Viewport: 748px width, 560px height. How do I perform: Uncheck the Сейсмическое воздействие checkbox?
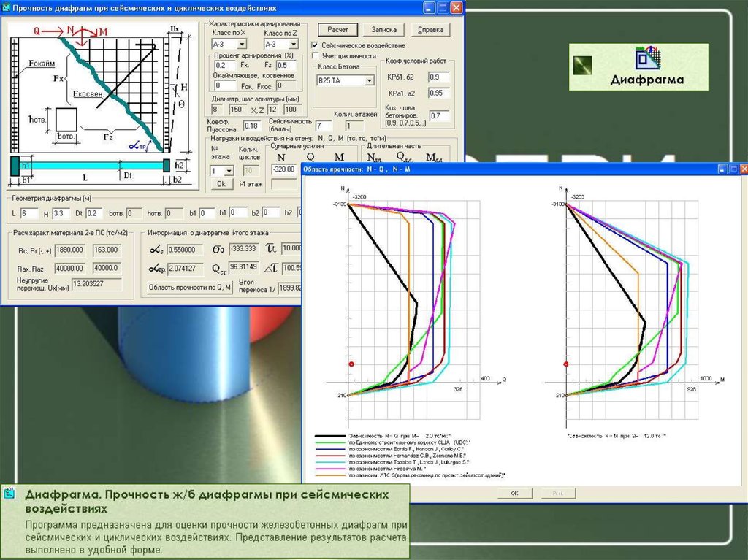point(316,45)
